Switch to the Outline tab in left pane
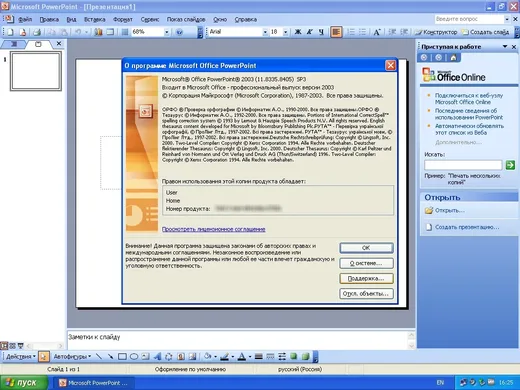The height and width of the screenshot is (390, 520). (x=14, y=44)
